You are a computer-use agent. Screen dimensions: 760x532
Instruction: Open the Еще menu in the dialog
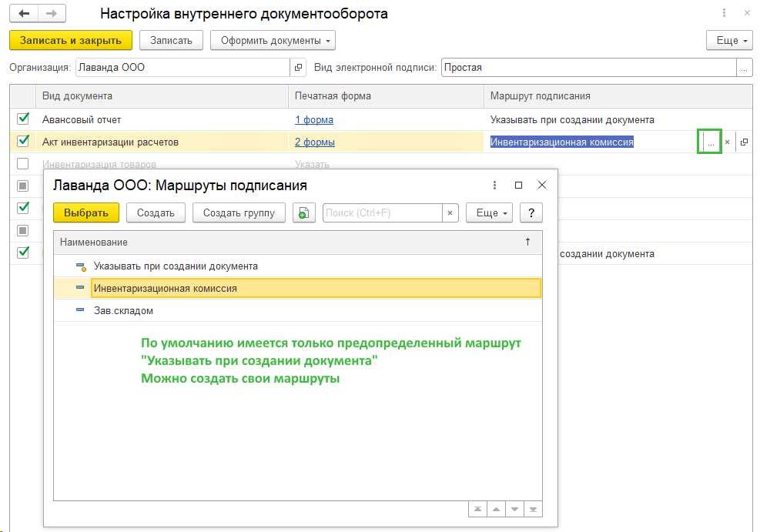[x=490, y=212]
